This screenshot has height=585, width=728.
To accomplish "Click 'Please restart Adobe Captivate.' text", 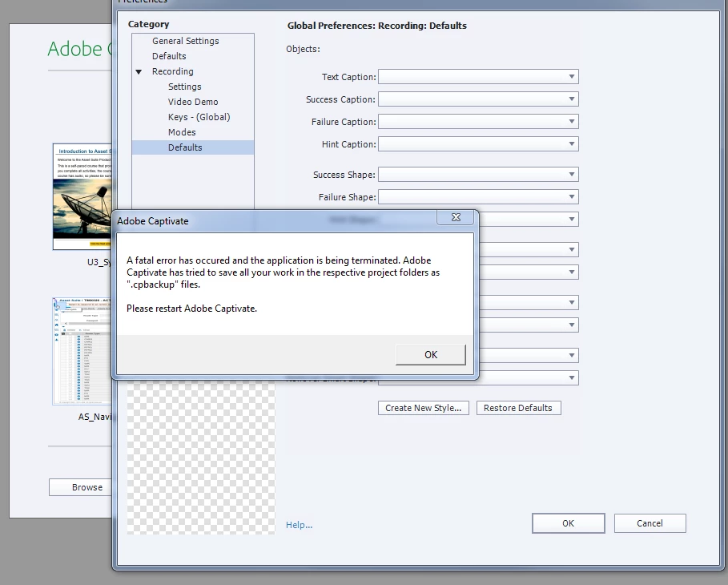I will tap(191, 309).
